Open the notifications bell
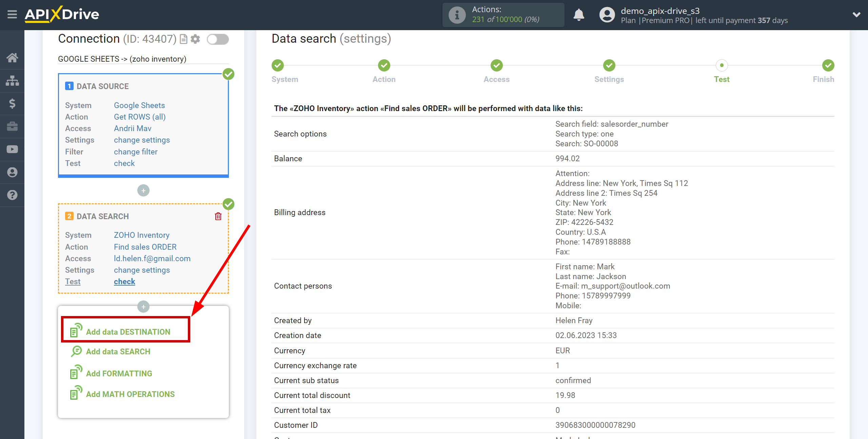868x439 pixels. coord(579,15)
